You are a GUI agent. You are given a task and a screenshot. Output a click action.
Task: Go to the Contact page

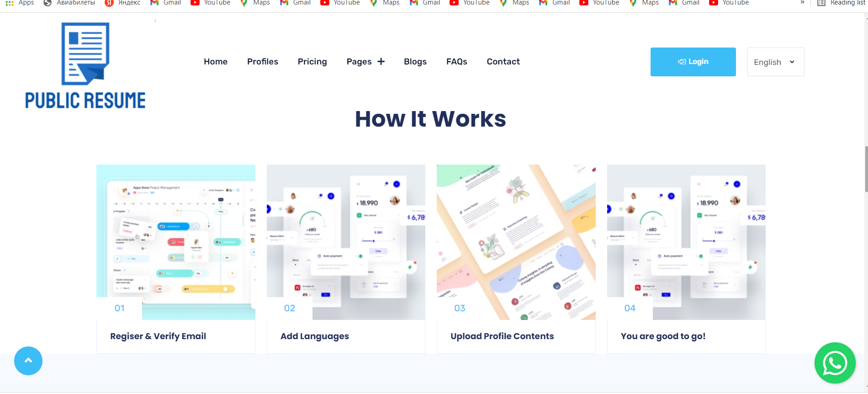[503, 61]
